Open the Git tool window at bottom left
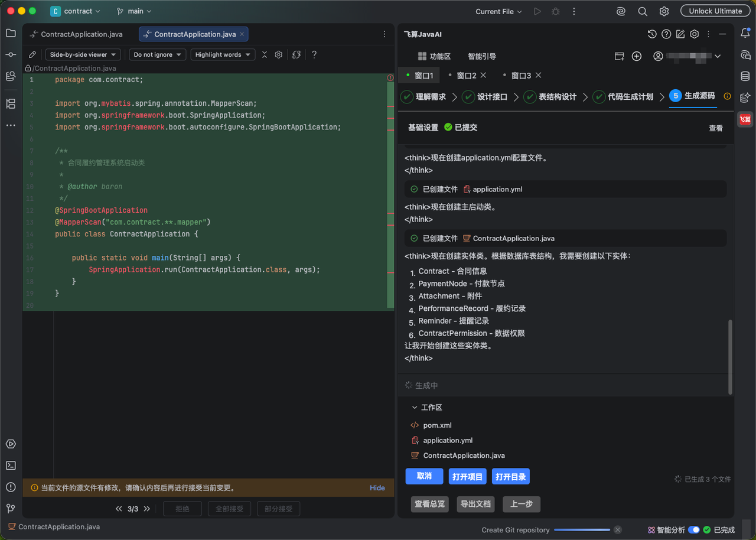 coord(11,508)
